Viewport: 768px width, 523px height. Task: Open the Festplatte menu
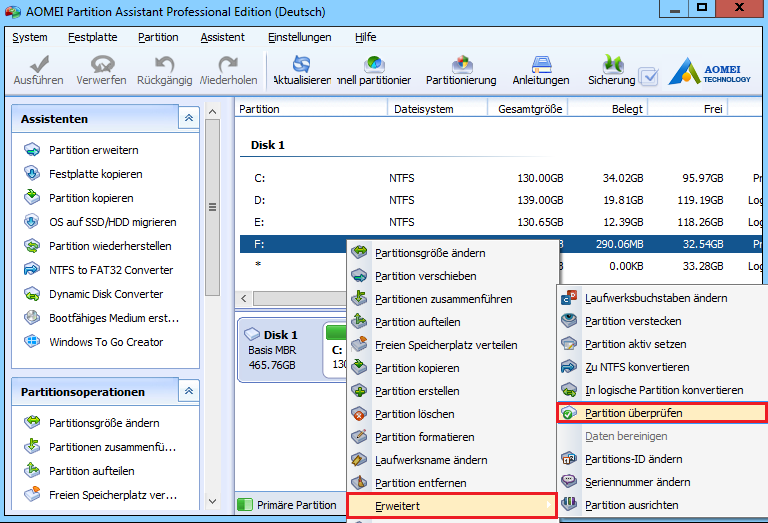[x=93, y=37]
